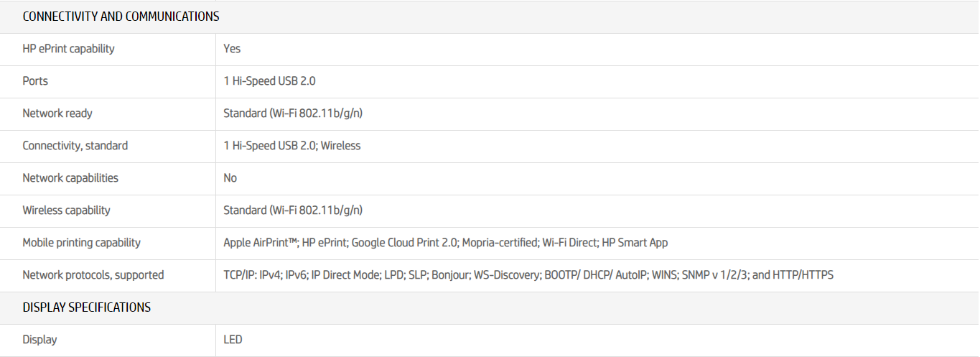Select the Network capabilities label
The width and height of the screenshot is (980, 357).
coord(70,178)
